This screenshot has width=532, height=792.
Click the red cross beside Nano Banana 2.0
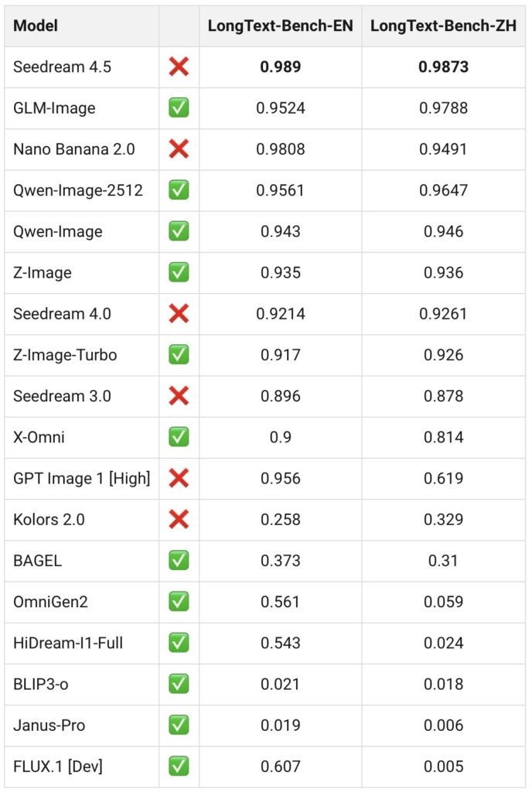[x=179, y=149]
